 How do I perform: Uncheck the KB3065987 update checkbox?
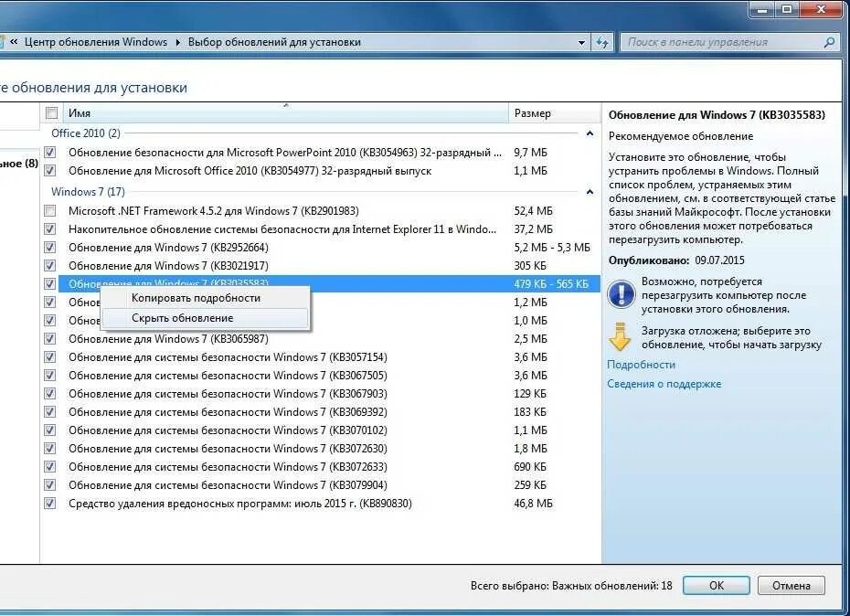click(x=50, y=339)
